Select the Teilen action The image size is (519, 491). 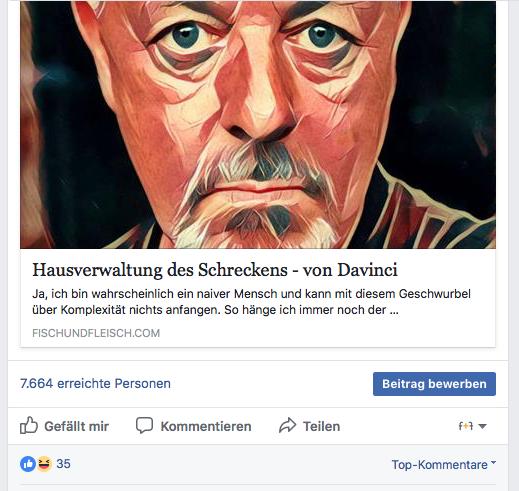pyautogui.click(x=309, y=426)
